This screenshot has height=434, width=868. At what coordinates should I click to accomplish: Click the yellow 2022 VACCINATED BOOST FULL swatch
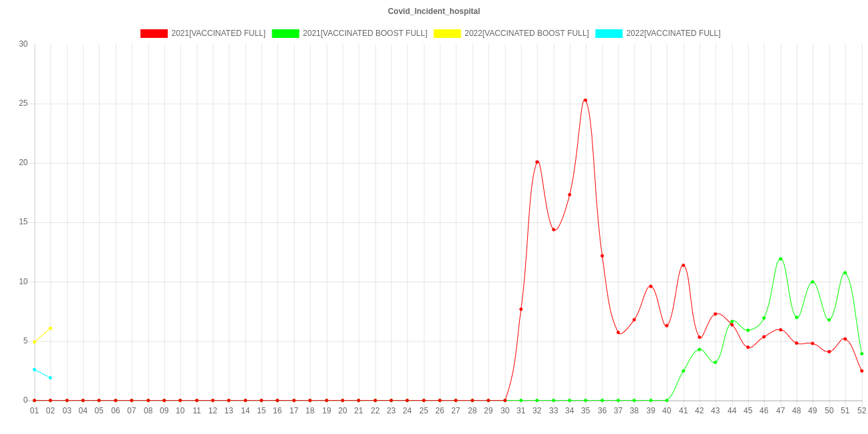pos(447,33)
